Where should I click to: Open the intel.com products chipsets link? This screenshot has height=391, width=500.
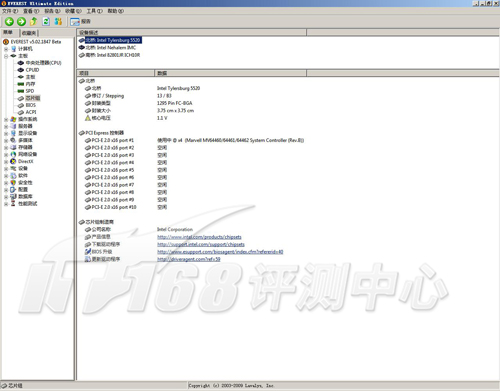click(199, 237)
